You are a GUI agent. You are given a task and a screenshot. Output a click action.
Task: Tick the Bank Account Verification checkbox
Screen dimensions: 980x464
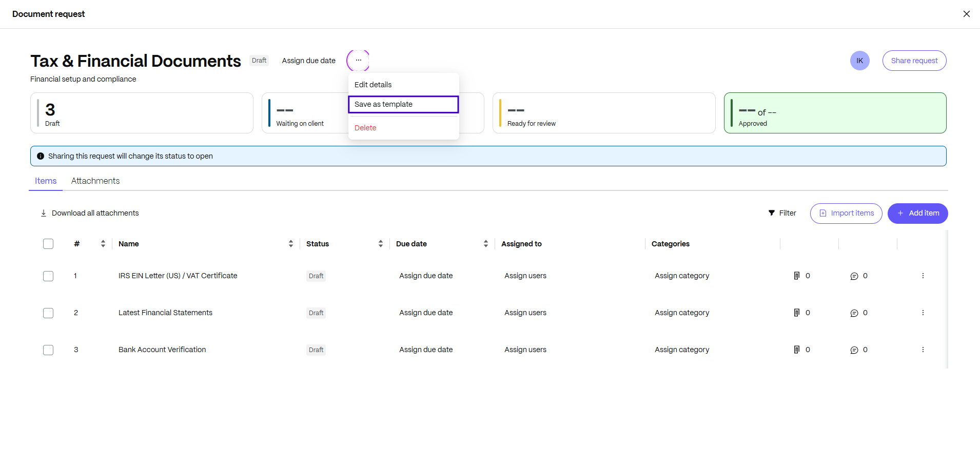(48, 350)
